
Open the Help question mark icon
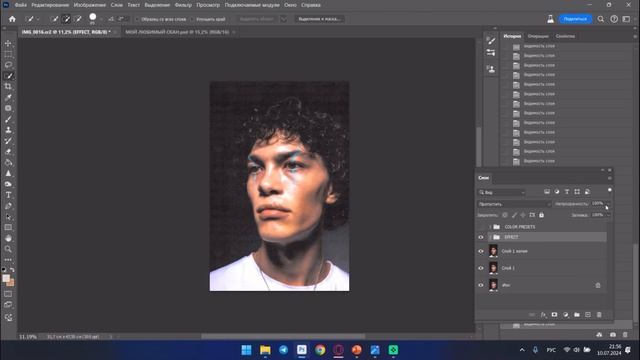pyautogui.click(x=614, y=19)
